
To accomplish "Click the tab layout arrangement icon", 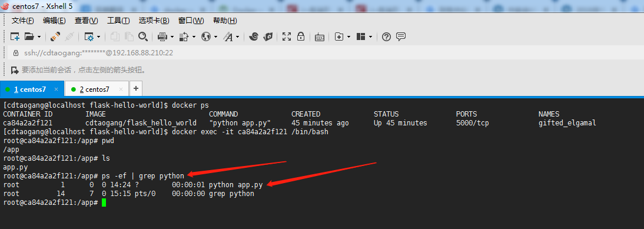I will point(361,37).
